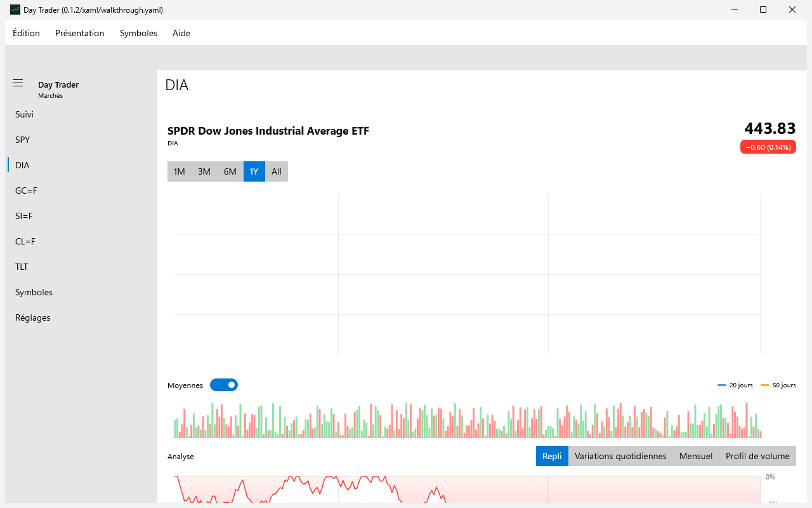
Task: Select SPY in the sidebar
Action: coord(81,140)
